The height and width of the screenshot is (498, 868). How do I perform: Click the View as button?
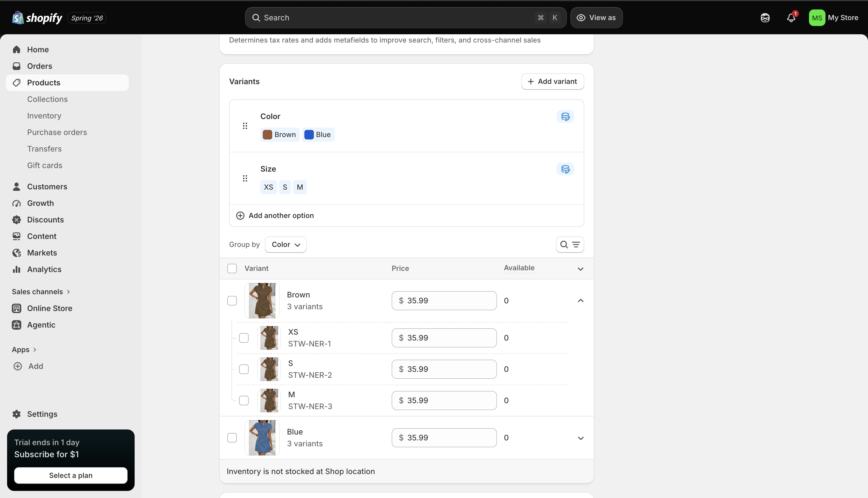pyautogui.click(x=597, y=18)
